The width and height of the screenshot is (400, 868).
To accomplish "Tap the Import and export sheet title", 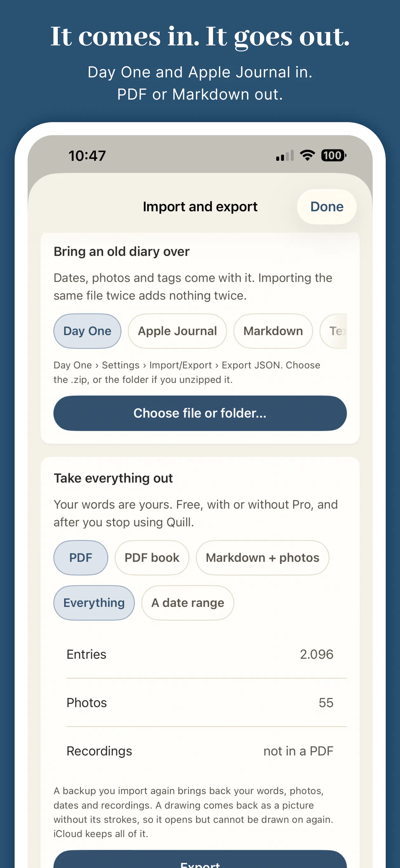I will coord(200,207).
